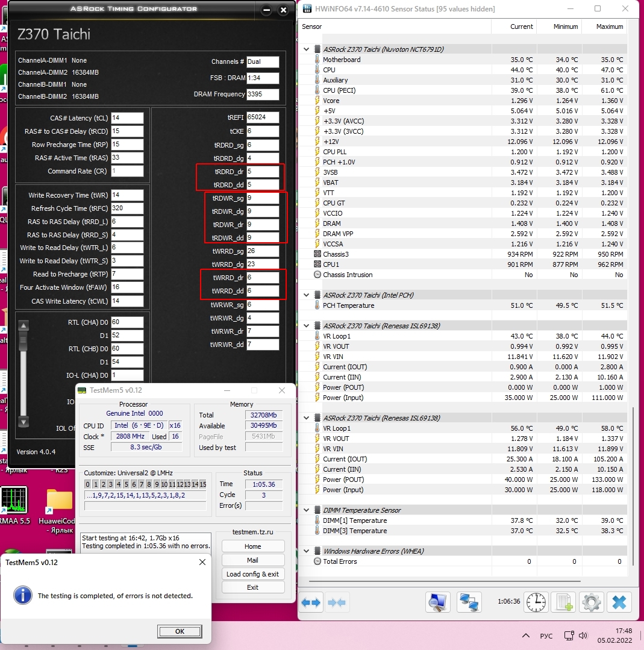This screenshot has height=650, width=644.
Task: Click the lightning bolt icon beside Vcore
Action: 317,101
